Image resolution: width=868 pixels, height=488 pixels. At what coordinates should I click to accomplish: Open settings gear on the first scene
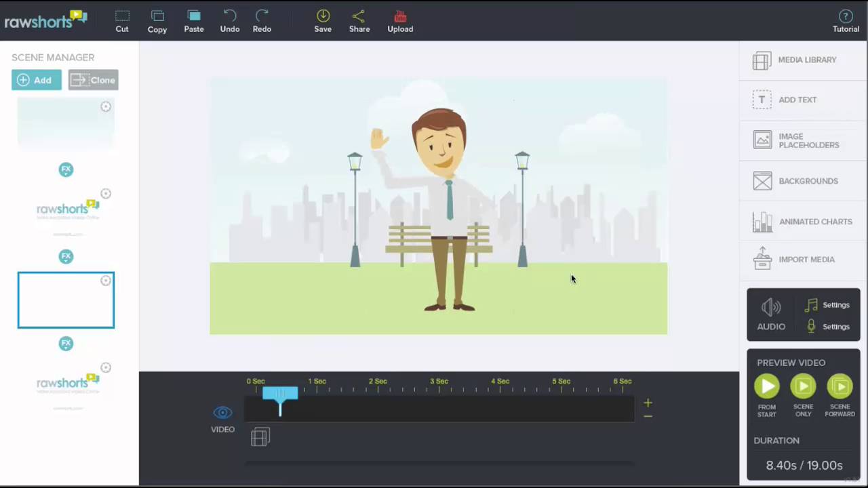point(106,106)
